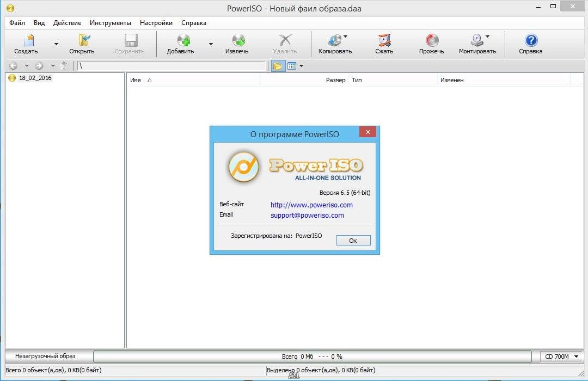Open the view mode dropdown arrow

point(301,66)
